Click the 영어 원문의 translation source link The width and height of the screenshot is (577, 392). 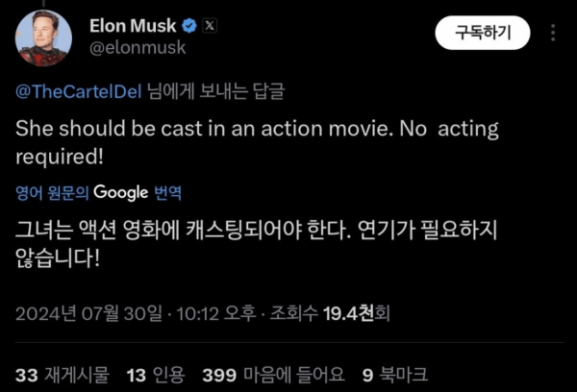52,193
